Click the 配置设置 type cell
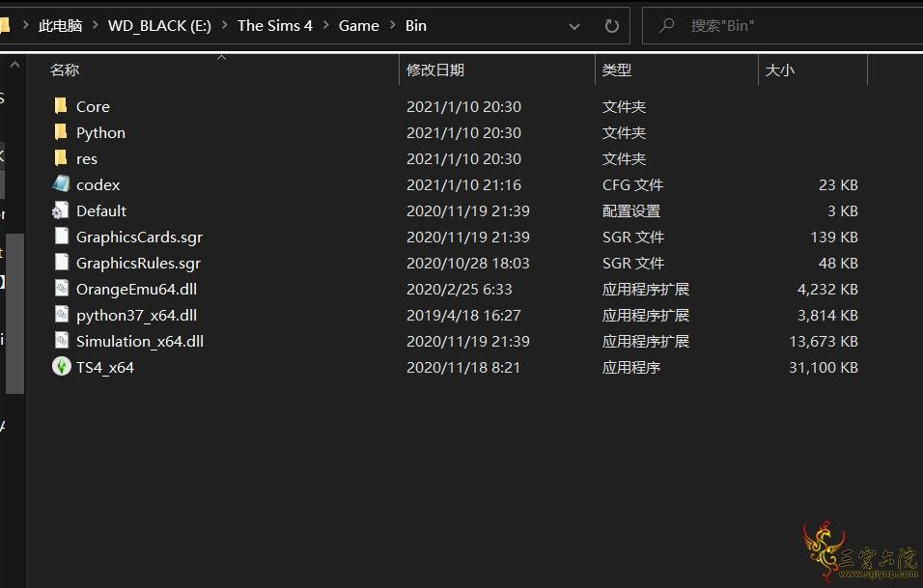Screen dimensions: 923x588 point(631,210)
